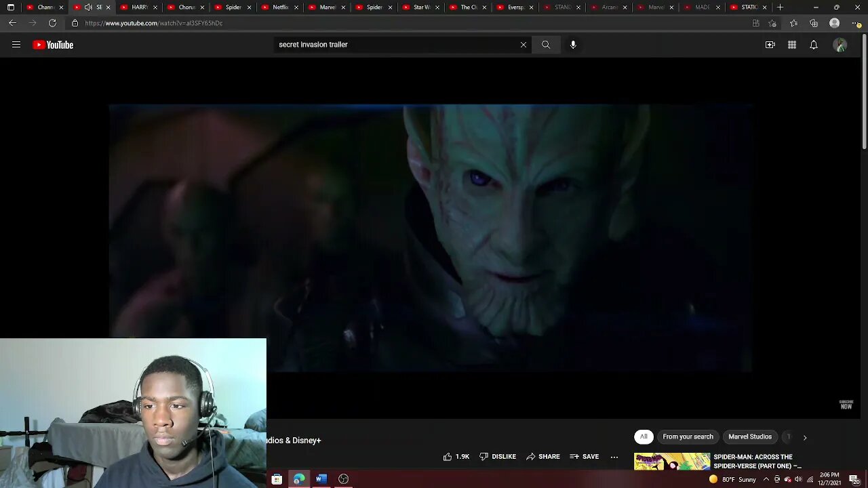The width and height of the screenshot is (868, 488).
Task: Run search with the magnifier button
Action: [x=546, y=45]
